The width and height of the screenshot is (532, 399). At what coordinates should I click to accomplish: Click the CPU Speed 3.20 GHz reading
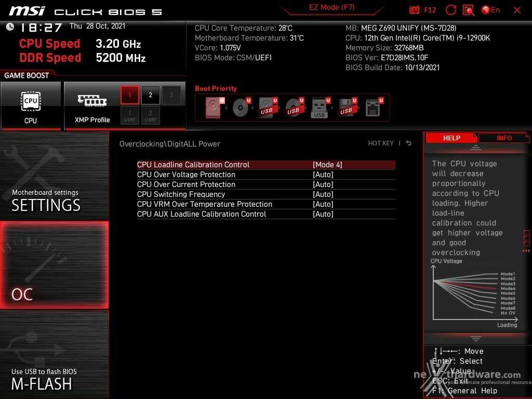coord(80,44)
